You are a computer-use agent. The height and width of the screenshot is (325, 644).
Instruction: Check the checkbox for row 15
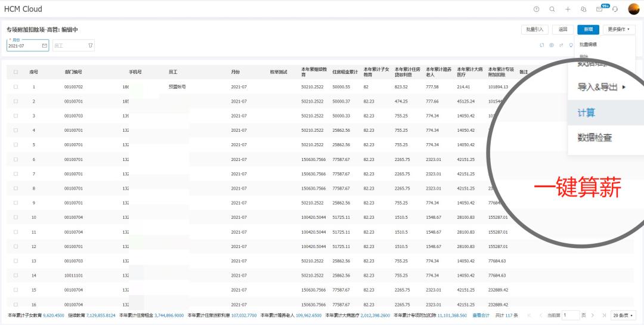coord(16,290)
